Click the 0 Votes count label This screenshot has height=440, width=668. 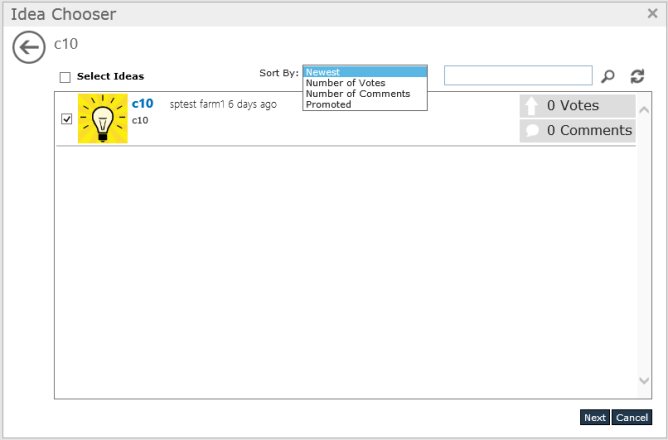coord(573,106)
